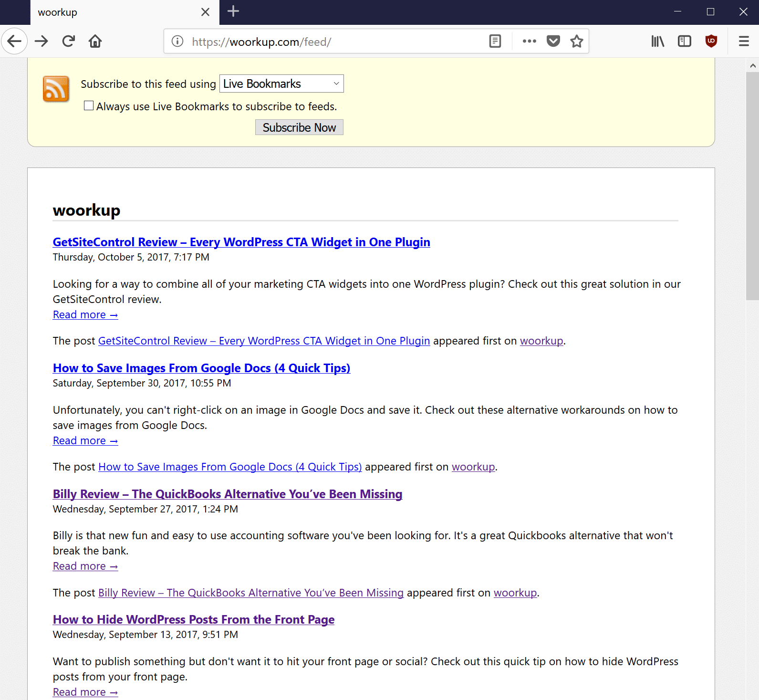The image size is (759, 700).
Task: Open the Live Bookmarks dropdown
Action: pos(281,84)
